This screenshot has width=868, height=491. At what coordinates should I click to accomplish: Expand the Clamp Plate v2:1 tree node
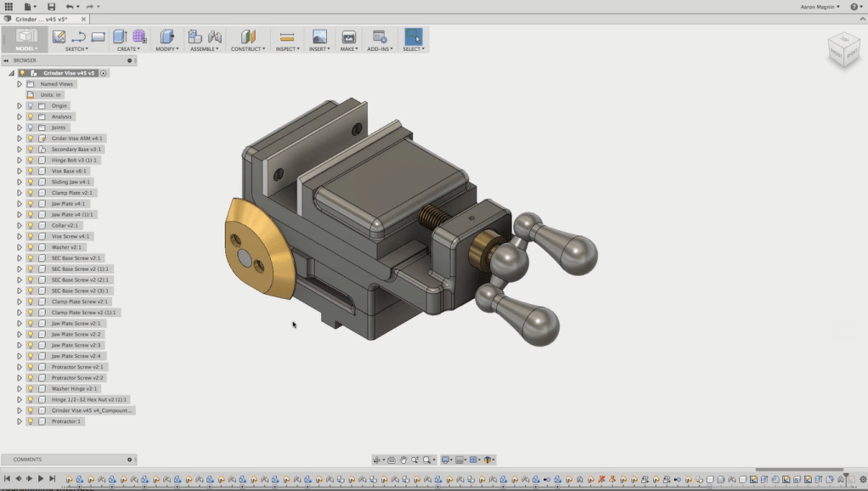point(20,193)
